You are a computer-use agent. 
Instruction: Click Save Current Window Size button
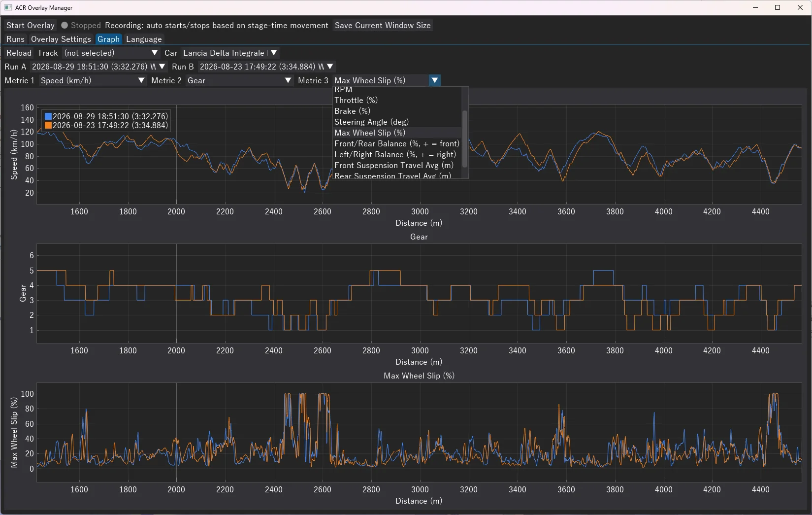coord(383,25)
